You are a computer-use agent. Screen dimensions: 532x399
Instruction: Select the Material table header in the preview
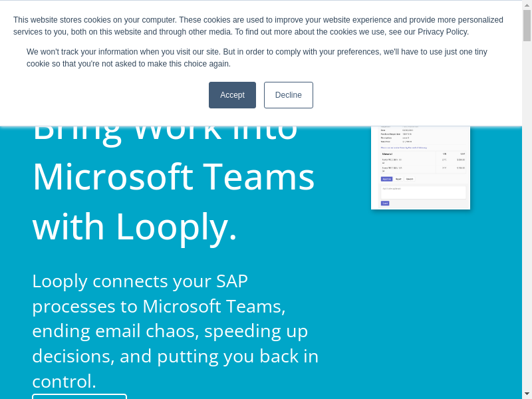click(388, 154)
